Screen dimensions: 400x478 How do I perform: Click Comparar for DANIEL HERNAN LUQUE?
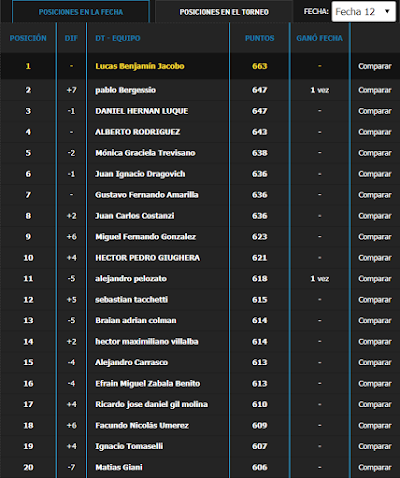(x=375, y=111)
